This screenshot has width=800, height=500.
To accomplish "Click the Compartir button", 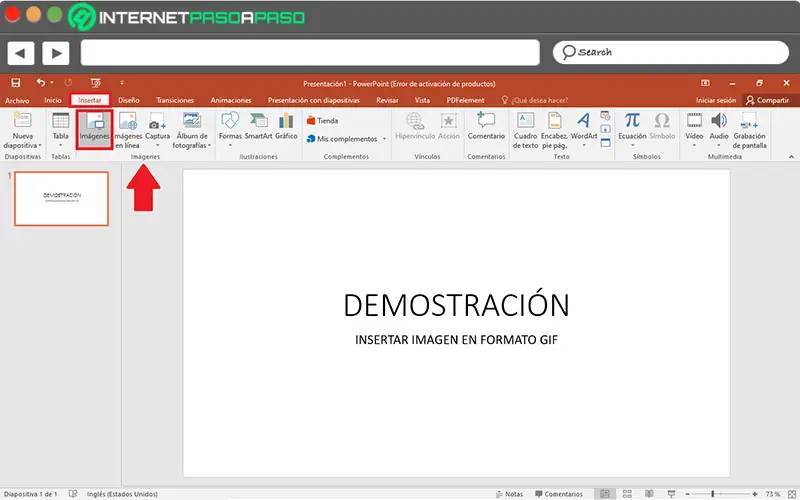I will 767,100.
